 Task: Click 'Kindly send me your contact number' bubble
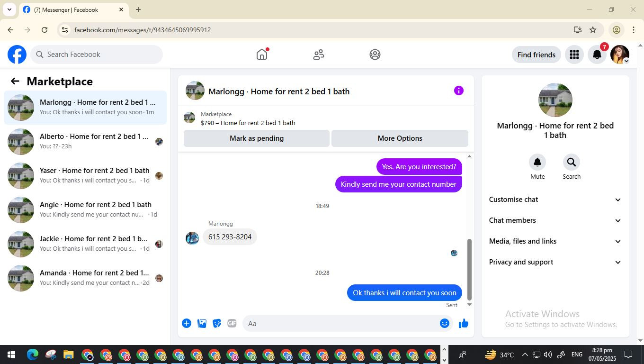(398, 184)
